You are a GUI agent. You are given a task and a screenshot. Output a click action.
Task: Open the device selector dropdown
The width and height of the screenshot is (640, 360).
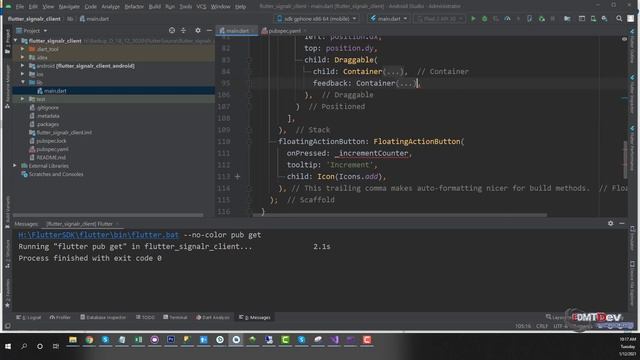click(316, 19)
